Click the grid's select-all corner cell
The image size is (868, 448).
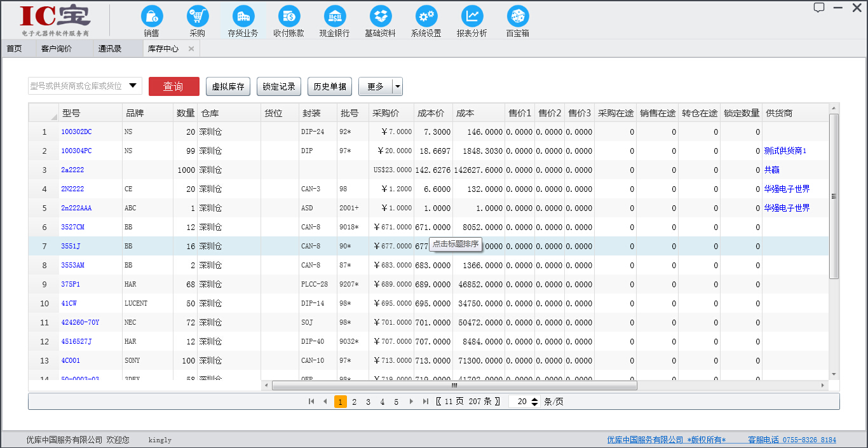(x=44, y=113)
